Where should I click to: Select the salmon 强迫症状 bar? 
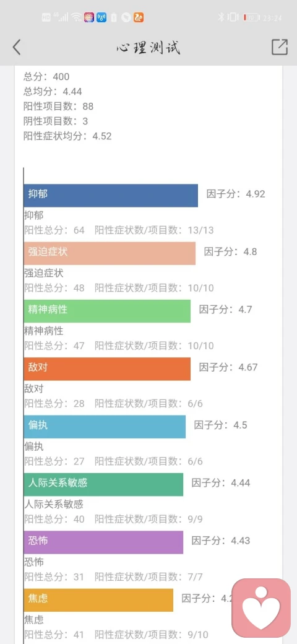pyautogui.click(x=110, y=253)
